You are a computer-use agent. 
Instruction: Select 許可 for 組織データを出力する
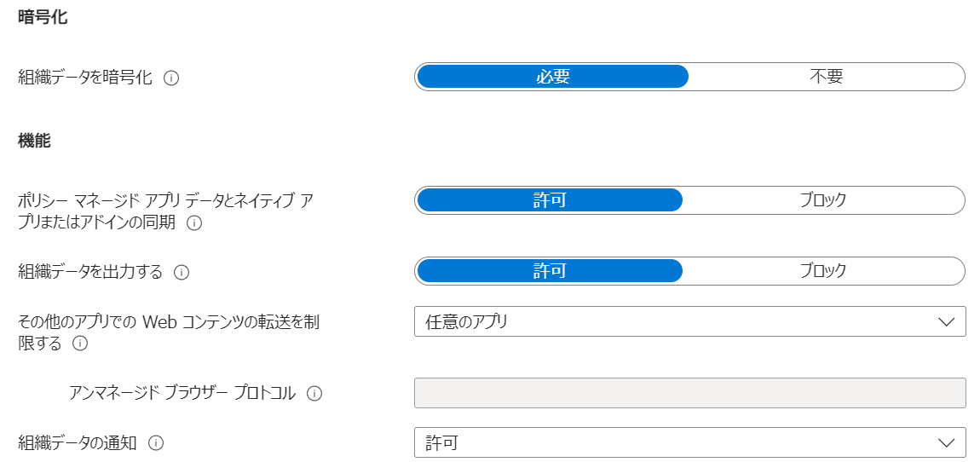pos(550,271)
